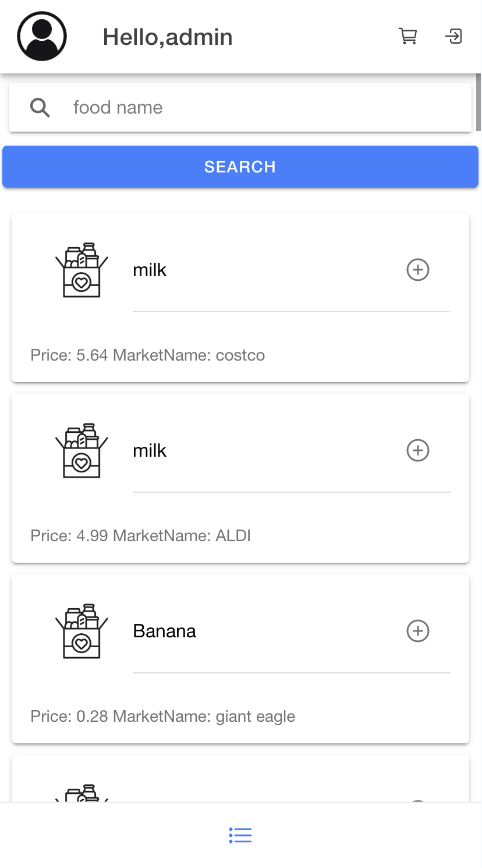Click the page scrollbar on right edge
The width and height of the screenshot is (482, 868).
(479, 102)
